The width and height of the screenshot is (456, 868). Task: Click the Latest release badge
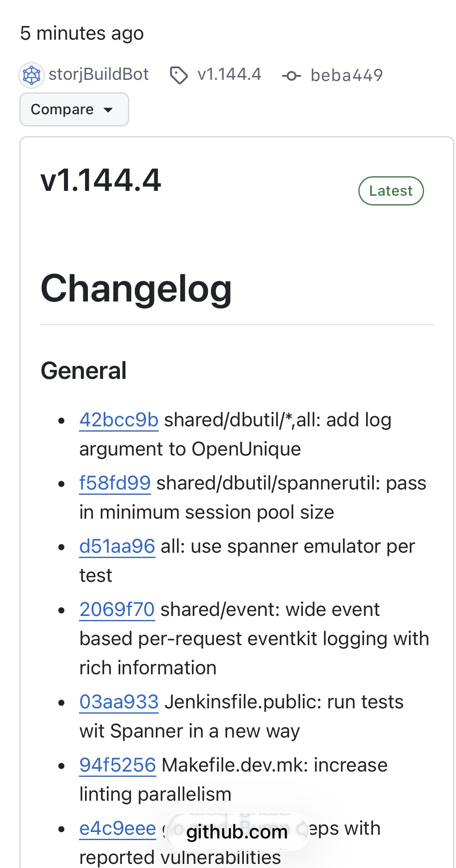coord(391,191)
